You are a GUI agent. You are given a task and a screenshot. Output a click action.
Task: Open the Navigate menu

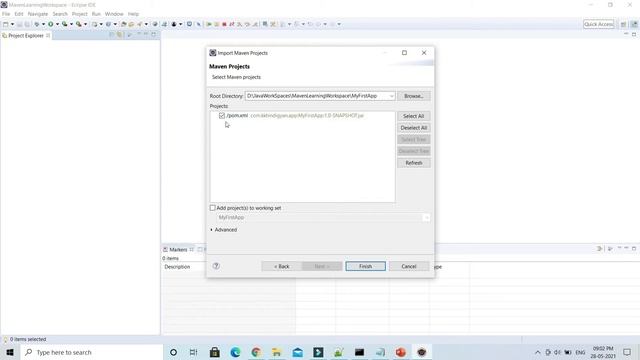click(38, 14)
